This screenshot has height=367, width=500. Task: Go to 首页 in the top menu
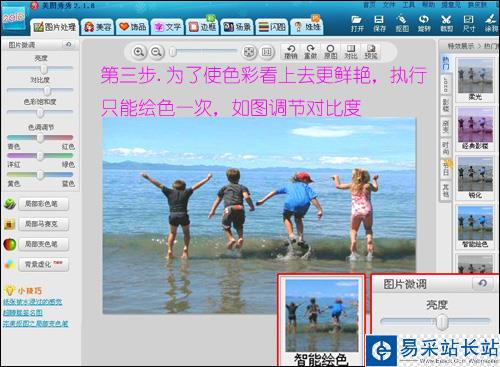coord(369,5)
